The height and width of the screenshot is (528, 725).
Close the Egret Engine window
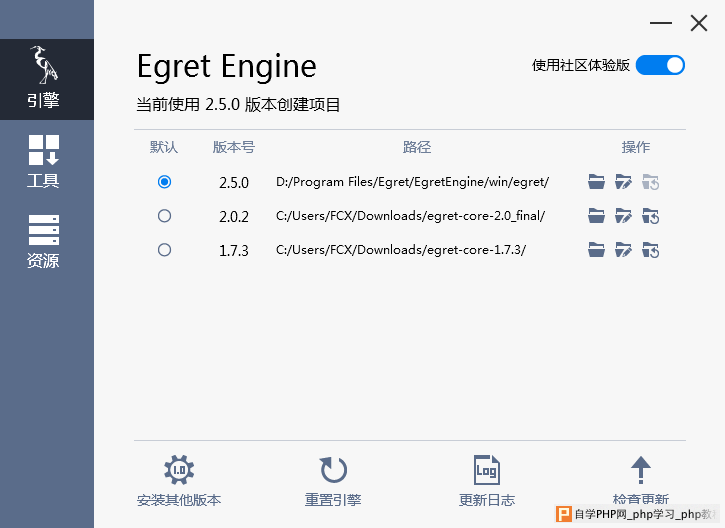[699, 23]
